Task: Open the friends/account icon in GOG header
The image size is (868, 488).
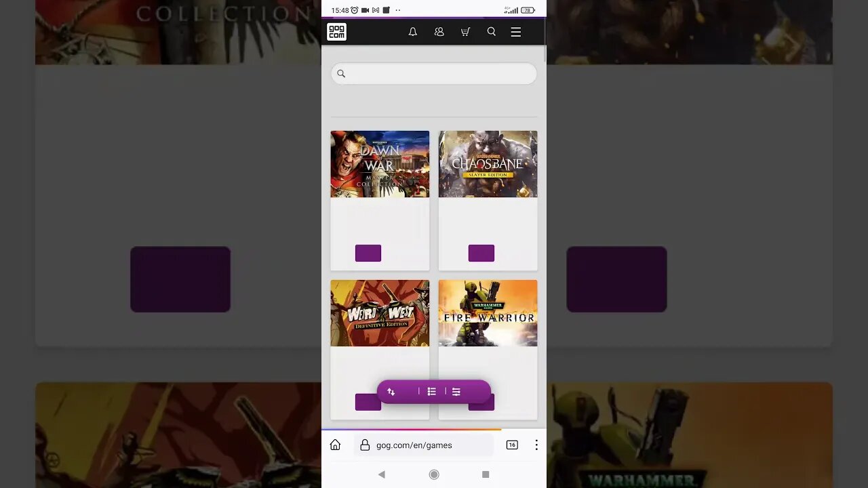Action: 439,32
